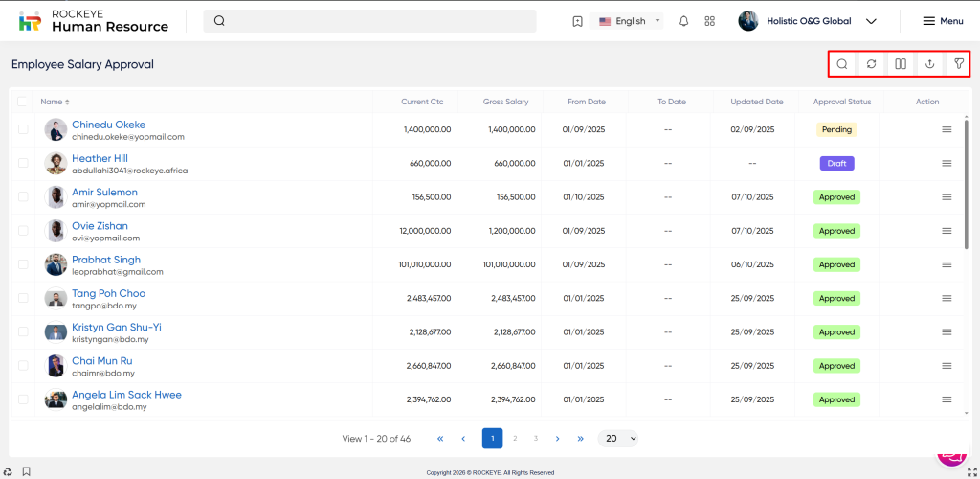Viewport: 980px width, 479px height.
Task: Click the export download icon
Action: pyautogui.click(x=929, y=64)
